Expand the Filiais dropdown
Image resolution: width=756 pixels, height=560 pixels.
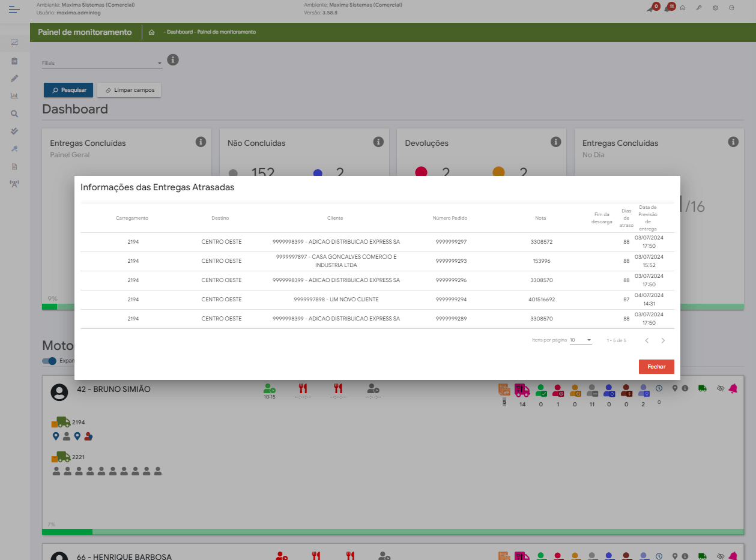click(160, 63)
